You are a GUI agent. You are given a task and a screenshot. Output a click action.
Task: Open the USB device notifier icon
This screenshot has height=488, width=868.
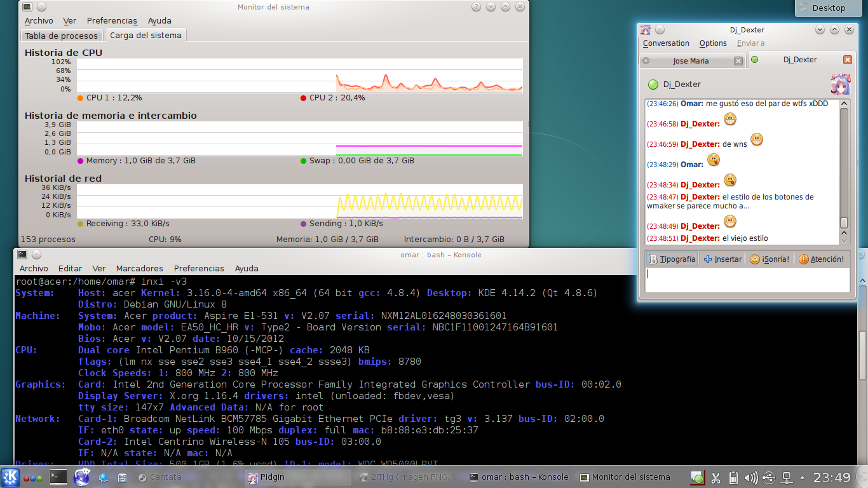click(x=768, y=477)
